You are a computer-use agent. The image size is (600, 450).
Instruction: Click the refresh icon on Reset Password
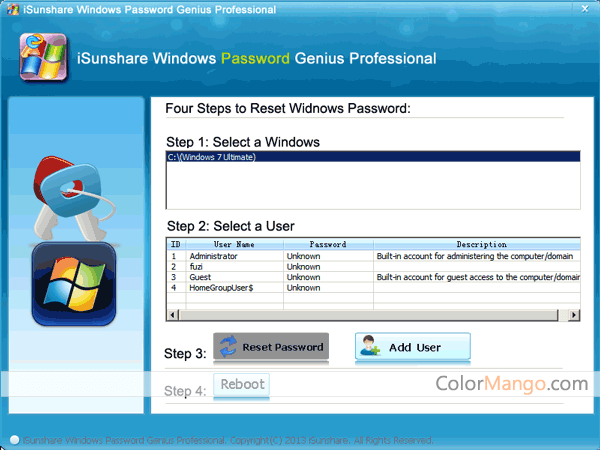(230, 347)
